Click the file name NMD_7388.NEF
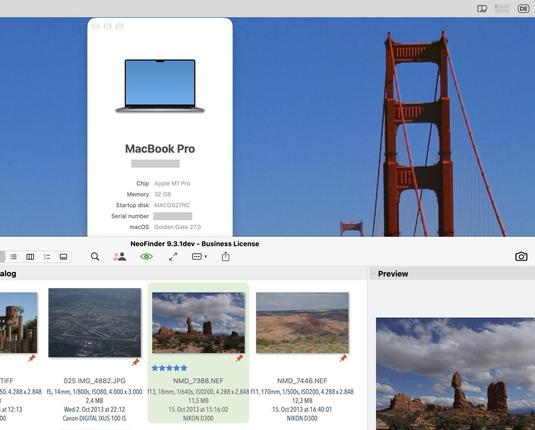The height and width of the screenshot is (430, 535). point(198,381)
